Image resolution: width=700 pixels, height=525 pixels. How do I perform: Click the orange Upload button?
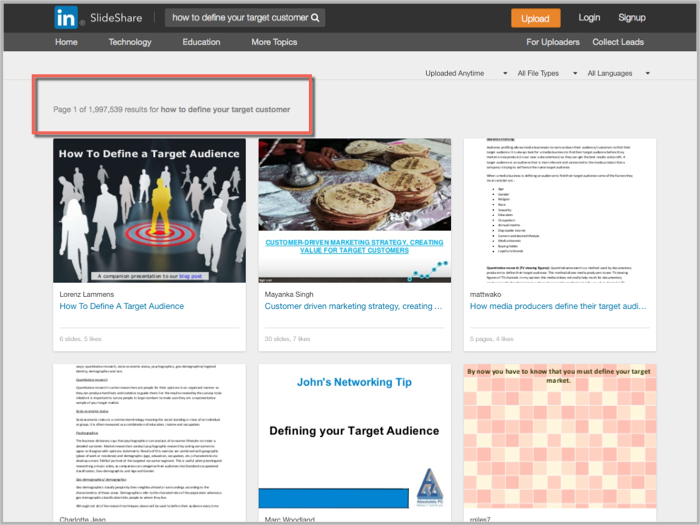click(535, 18)
